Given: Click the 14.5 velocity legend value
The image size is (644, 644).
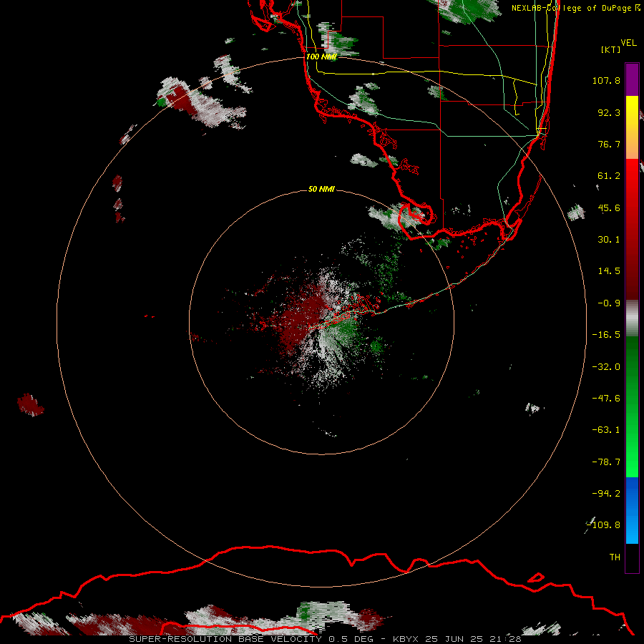Looking at the screenshot, I should [x=609, y=271].
